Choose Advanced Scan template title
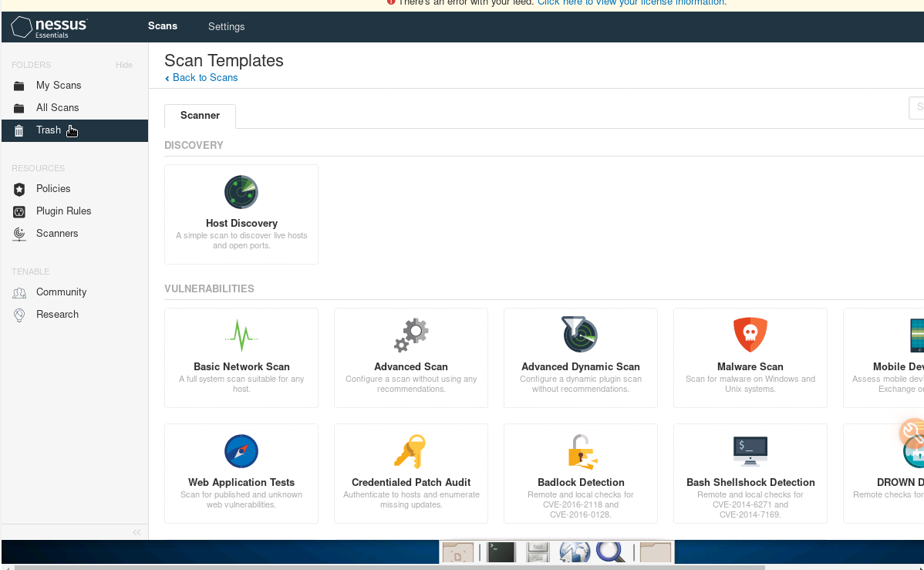Viewport: 924px width, 570px height. point(411,366)
